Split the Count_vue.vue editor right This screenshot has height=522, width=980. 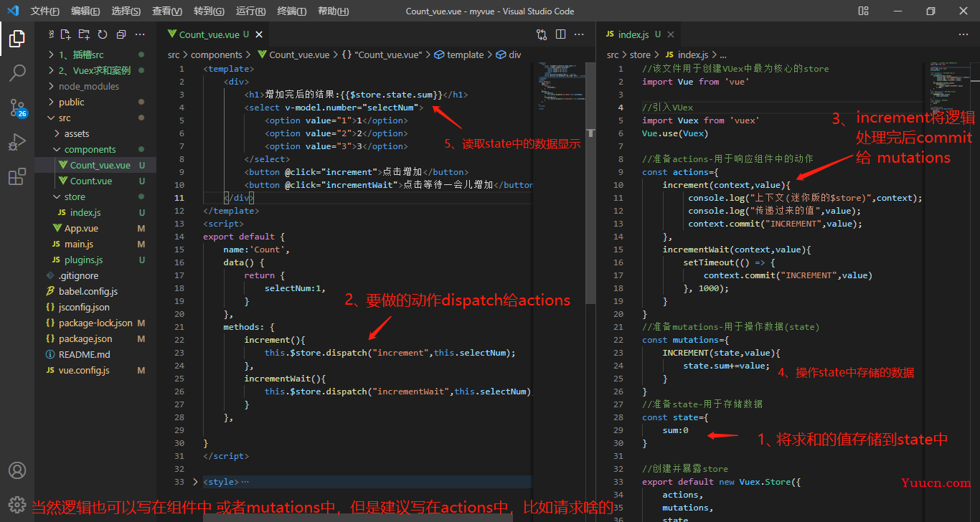click(x=560, y=34)
